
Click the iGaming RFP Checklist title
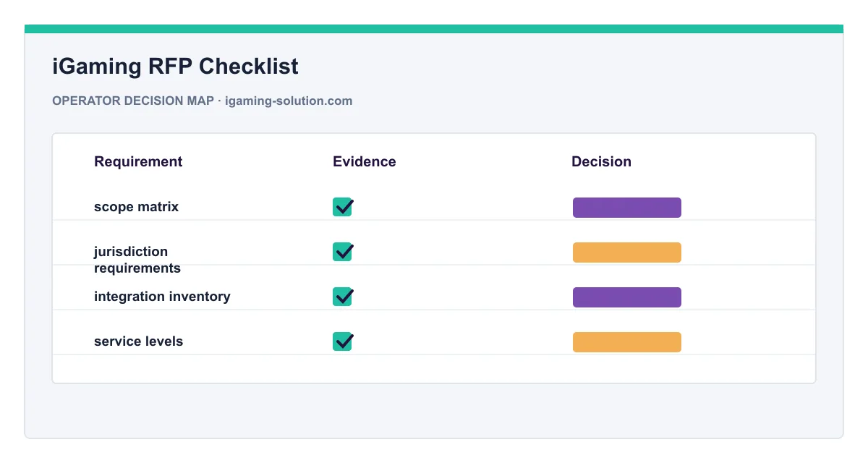point(175,67)
